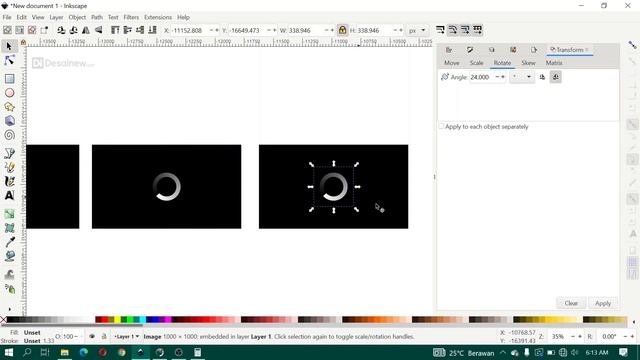The width and height of the screenshot is (640, 360).
Task: Select the Calligraphy tool
Action: [9, 181]
